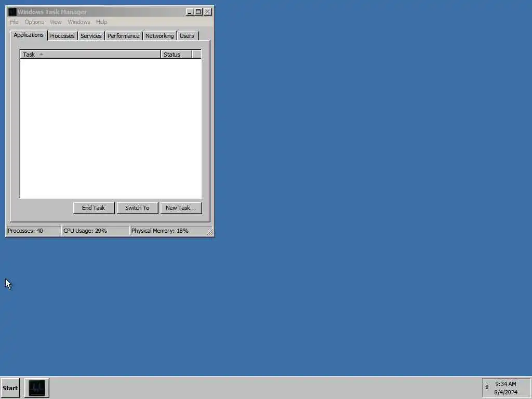
Task: Open the Options menu
Action: [34, 22]
